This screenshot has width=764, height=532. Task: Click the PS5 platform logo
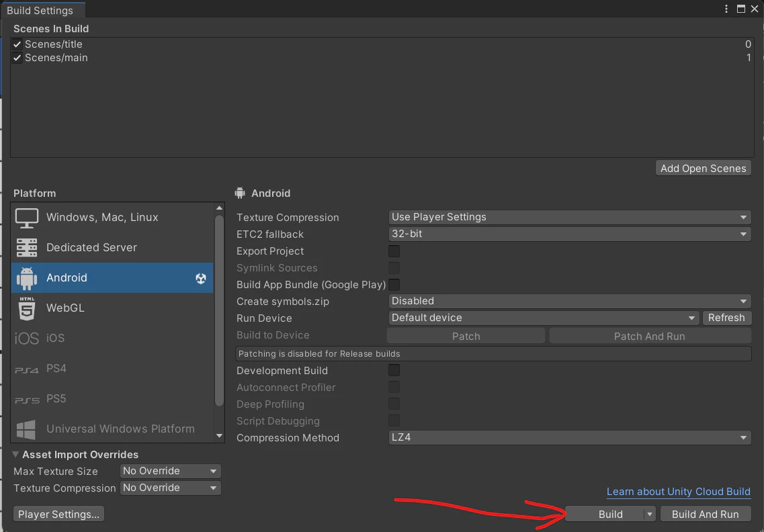click(x=27, y=400)
